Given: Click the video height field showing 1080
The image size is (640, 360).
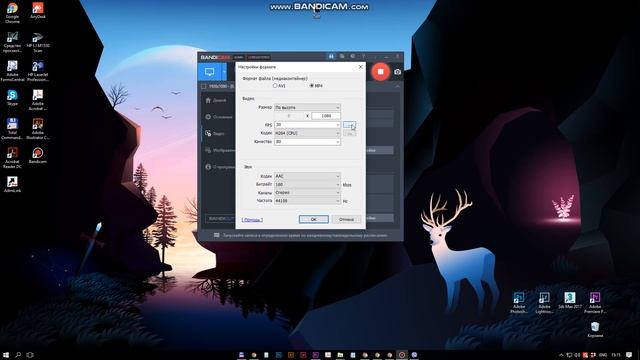Looking at the screenshot, I should point(326,116).
